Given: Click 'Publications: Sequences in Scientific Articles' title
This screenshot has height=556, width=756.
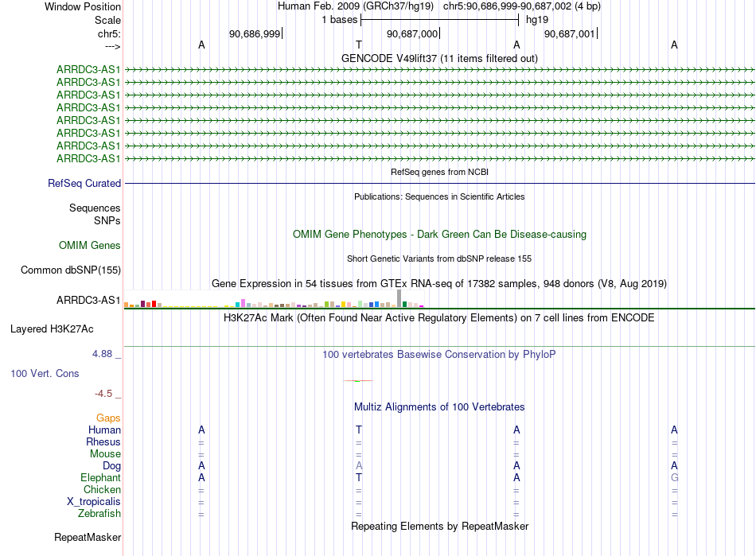Looking at the screenshot, I should [439, 196].
